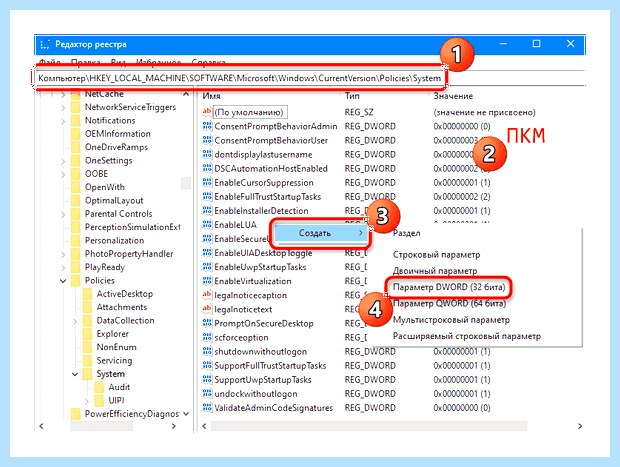Image resolution: width=620 pixels, height=467 pixels.
Task: Click the OpenWith folder icon
Action: click(76, 187)
